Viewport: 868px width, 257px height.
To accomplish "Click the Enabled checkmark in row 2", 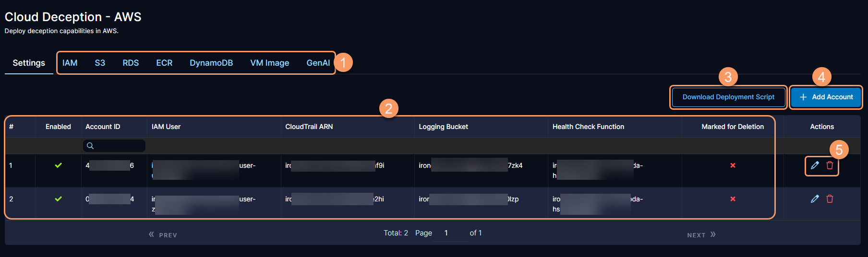I will pyautogui.click(x=58, y=199).
